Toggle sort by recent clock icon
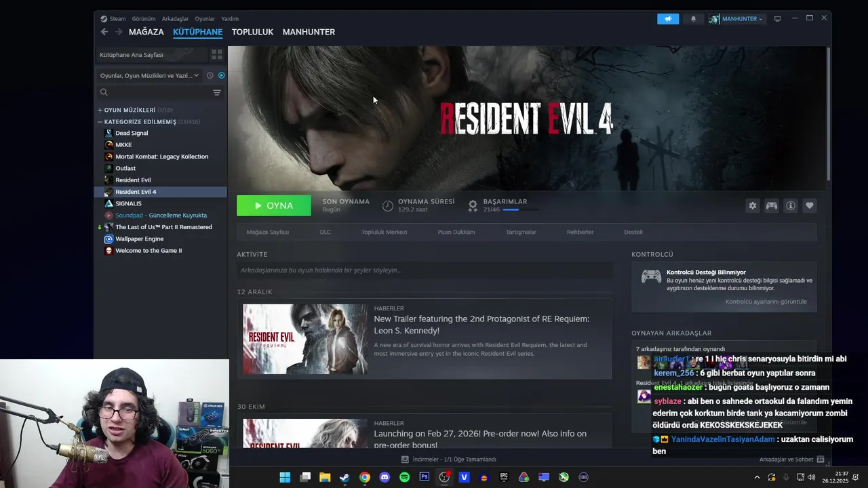The height and width of the screenshot is (488, 868). (x=210, y=75)
